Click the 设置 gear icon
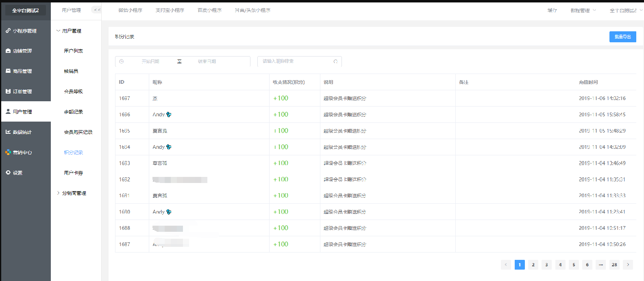This screenshot has width=644, height=281. [8, 172]
